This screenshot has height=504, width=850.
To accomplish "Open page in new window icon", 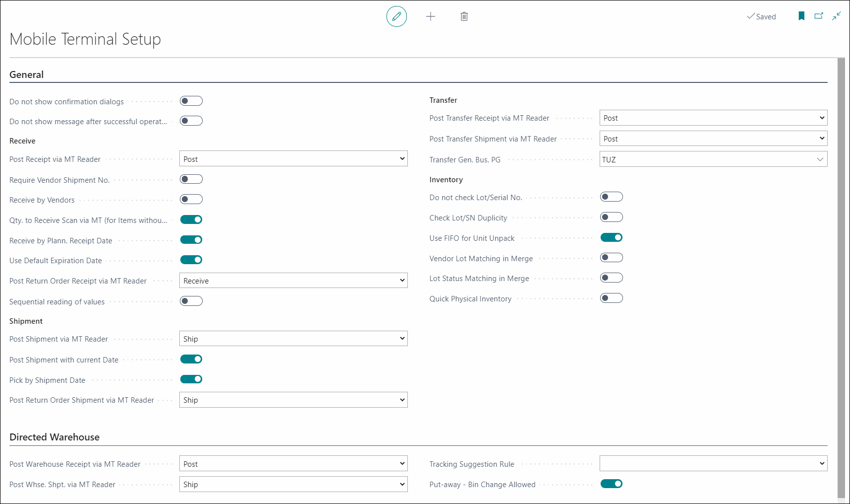I will (819, 16).
